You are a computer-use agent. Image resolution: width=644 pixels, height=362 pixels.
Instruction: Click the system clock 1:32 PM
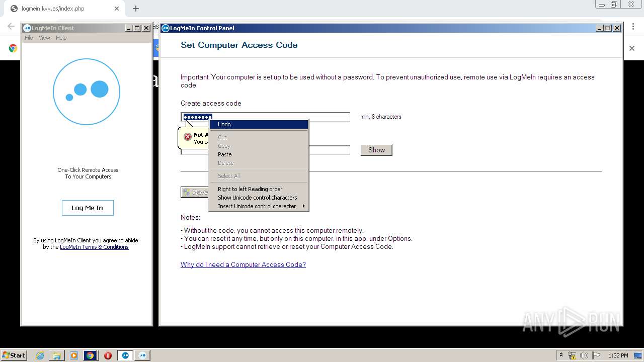pyautogui.click(x=618, y=355)
